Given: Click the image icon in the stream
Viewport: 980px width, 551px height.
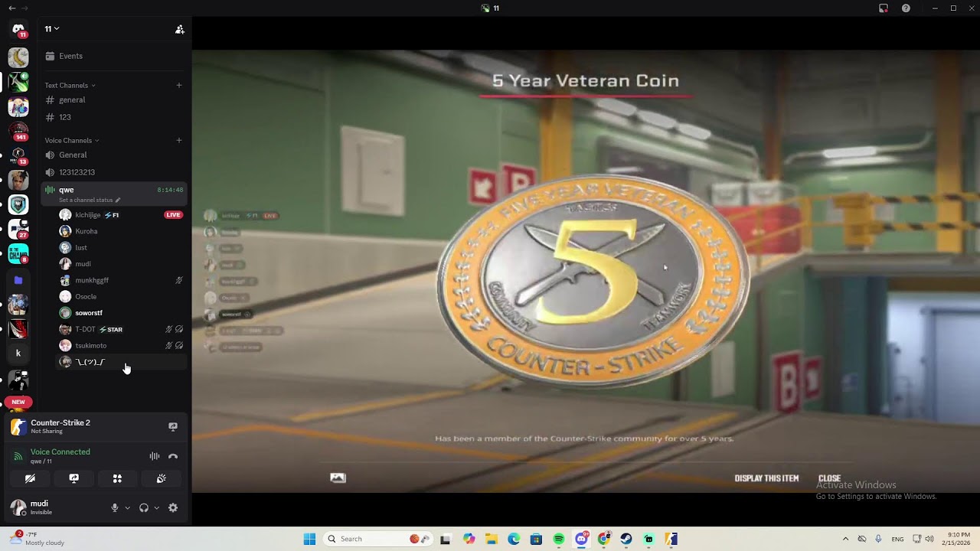Looking at the screenshot, I should pos(338,478).
